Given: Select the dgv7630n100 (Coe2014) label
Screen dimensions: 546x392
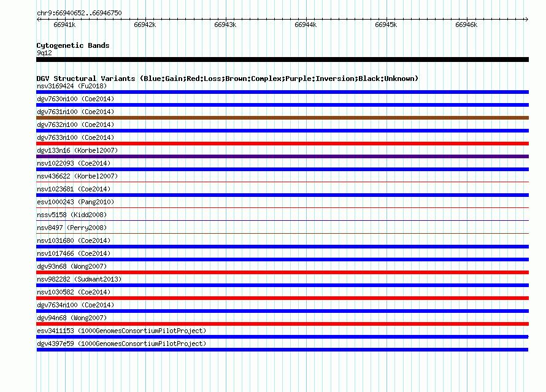Looking at the screenshot, I should [x=75, y=99].
